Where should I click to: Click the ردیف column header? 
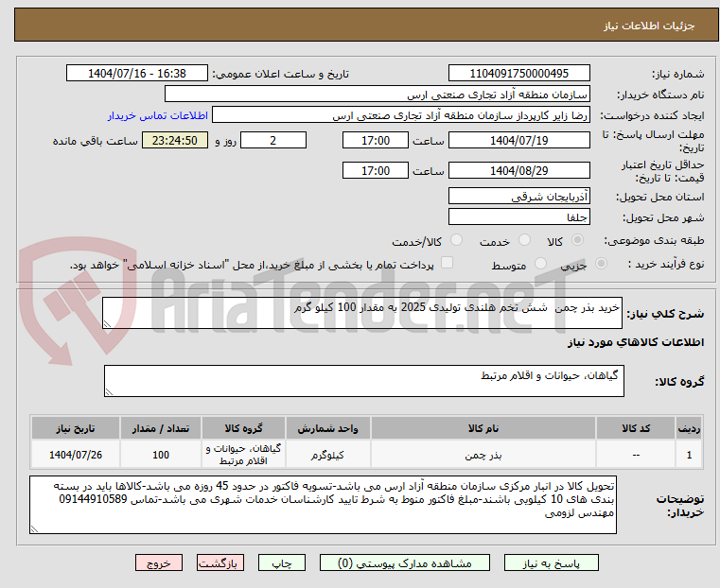[x=689, y=428]
